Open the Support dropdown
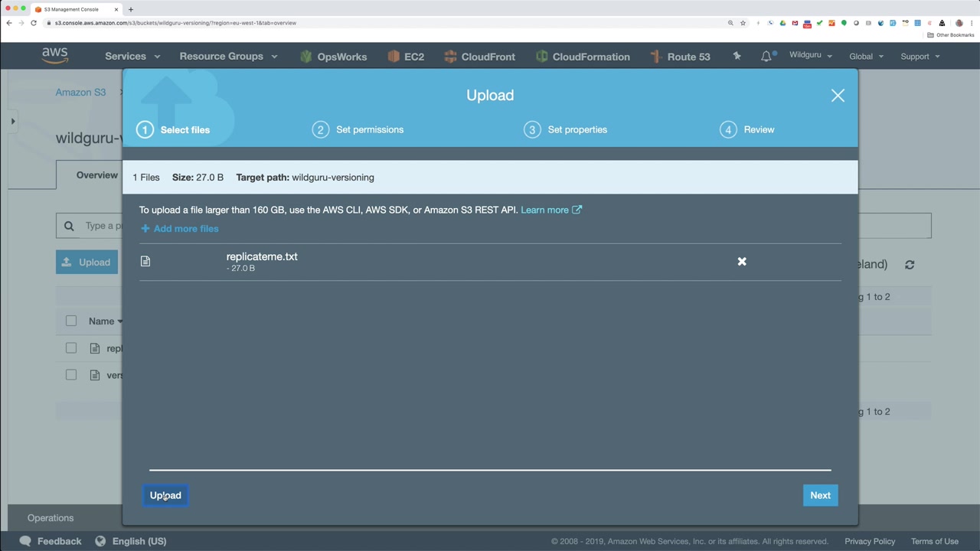This screenshot has width=980, height=551. point(920,57)
